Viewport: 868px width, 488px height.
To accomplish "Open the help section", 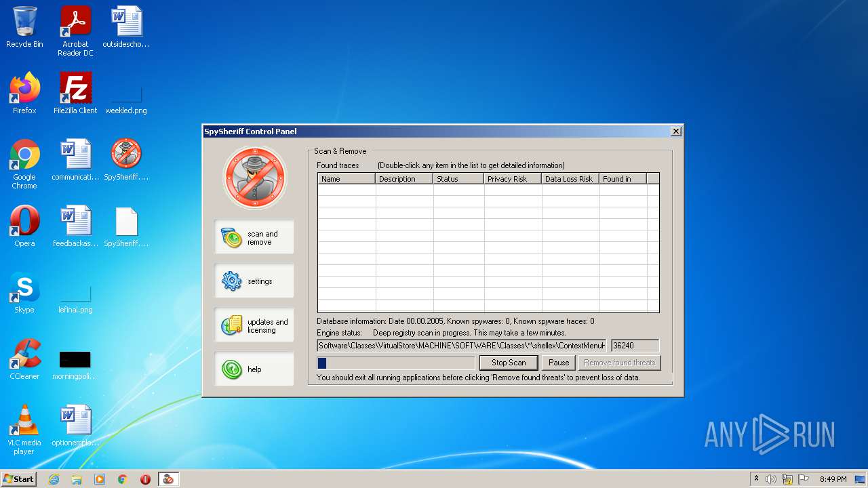I will point(254,369).
